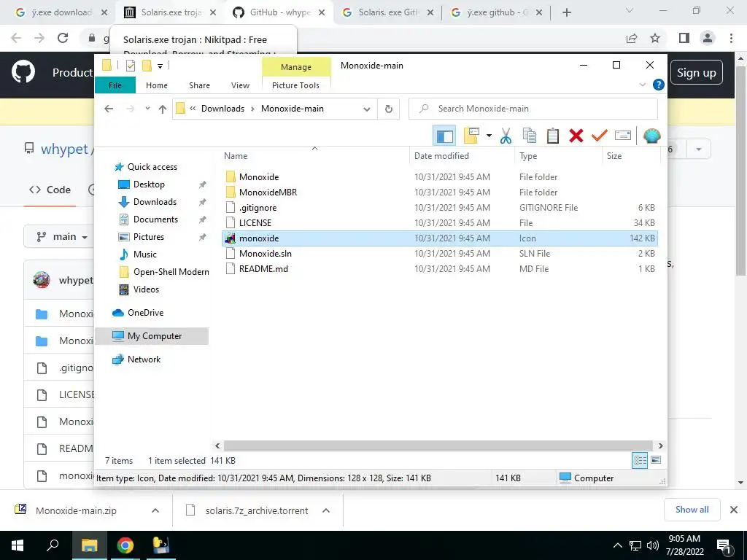Click the Explorer Help question mark icon
The image size is (747, 560).
coord(659,85)
